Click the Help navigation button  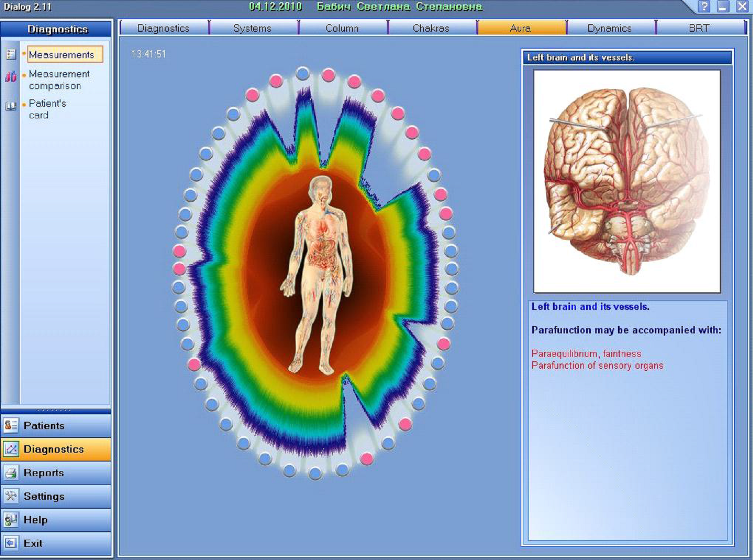[x=56, y=520]
